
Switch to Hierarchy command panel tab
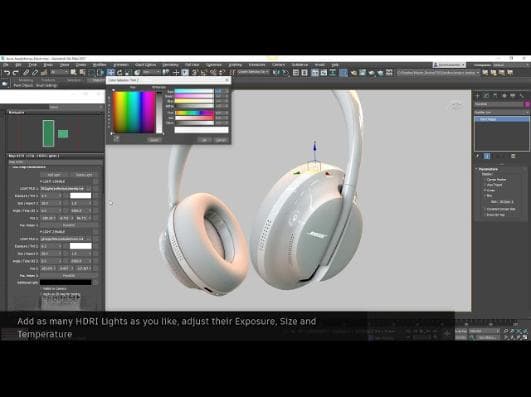tap(495, 96)
